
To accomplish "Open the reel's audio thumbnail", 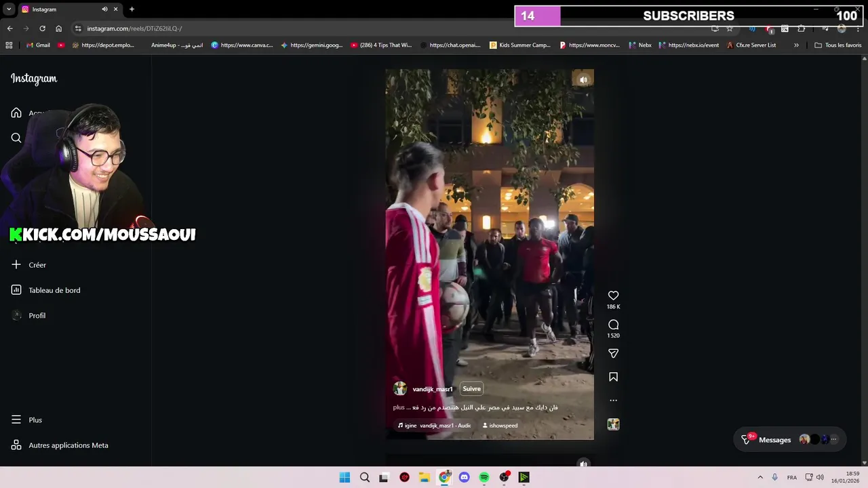I will point(613,424).
